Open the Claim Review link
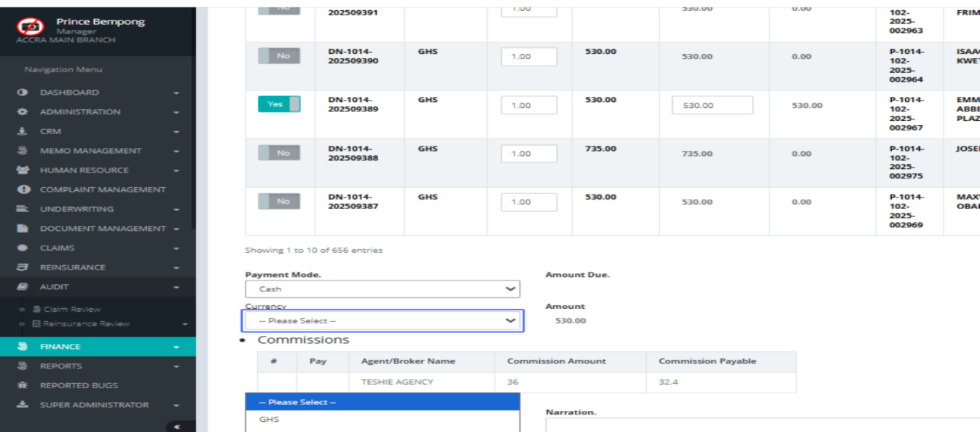Image resolution: width=980 pixels, height=432 pixels. (71, 310)
